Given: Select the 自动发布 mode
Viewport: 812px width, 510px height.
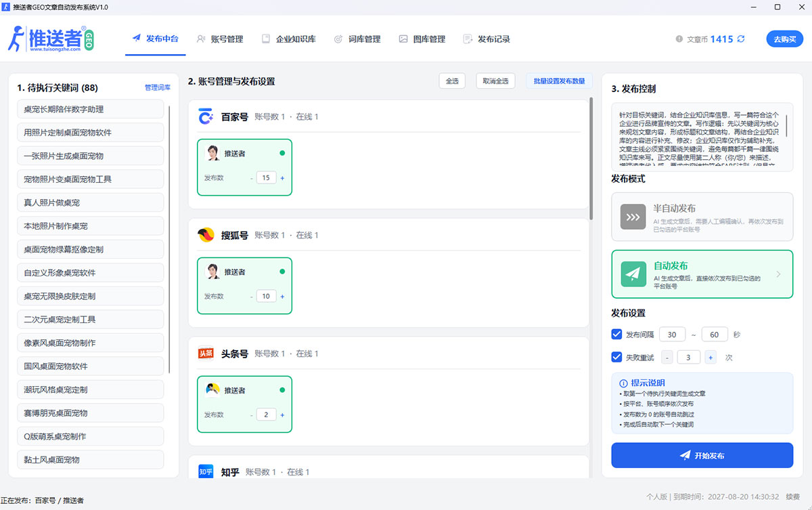Looking at the screenshot, I should pyautogui.click(x=702, y=274).
